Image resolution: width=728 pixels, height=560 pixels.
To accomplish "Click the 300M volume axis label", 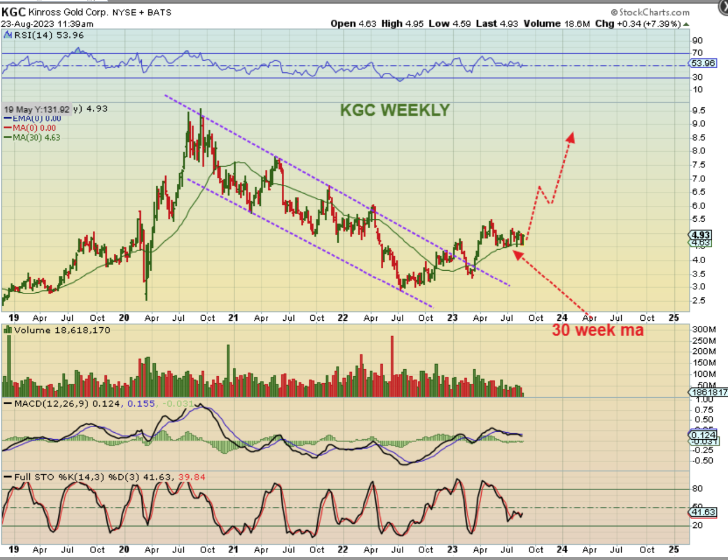I will tap(703, 330).
